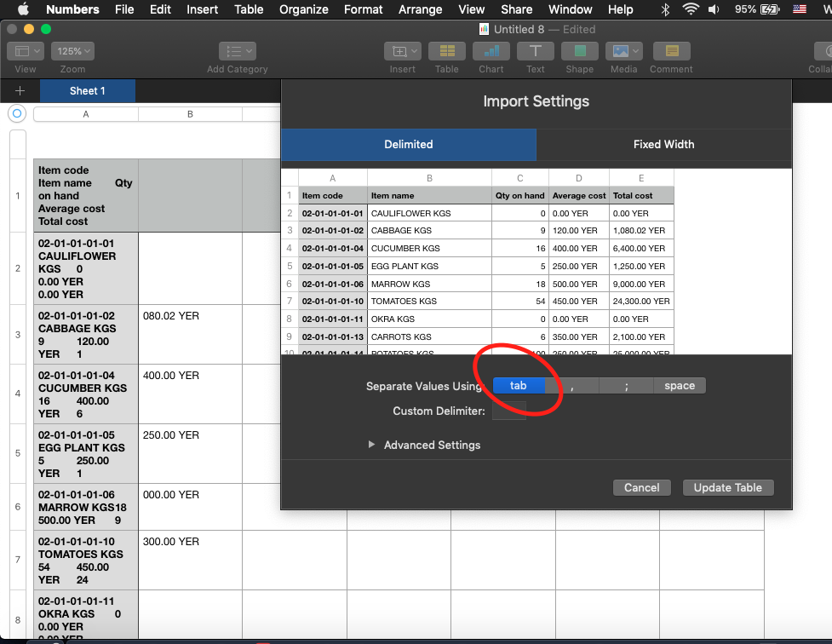This screenshot has height=644, width=832.
Task: Click the volume status icon
Action: [x=714, y=9]
